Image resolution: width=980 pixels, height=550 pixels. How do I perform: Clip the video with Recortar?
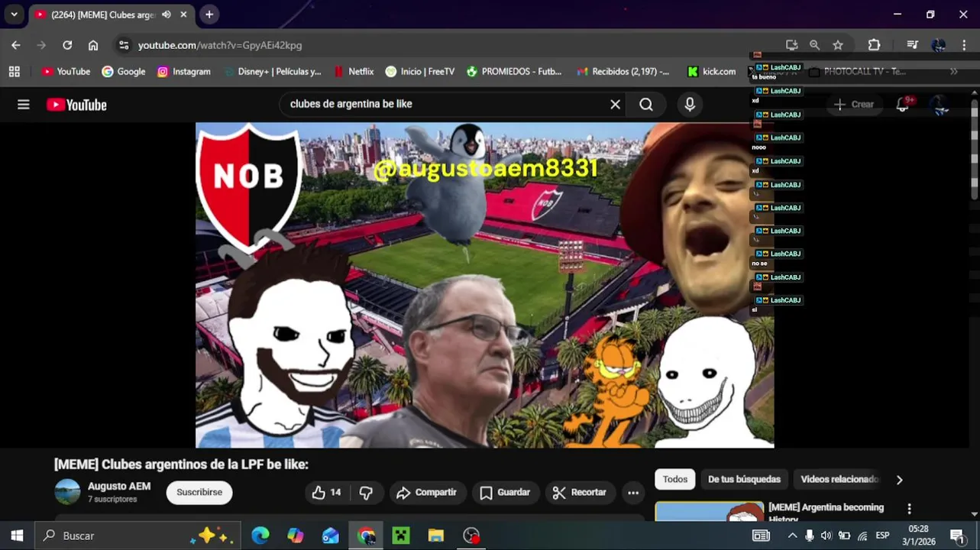coord(579,493)
